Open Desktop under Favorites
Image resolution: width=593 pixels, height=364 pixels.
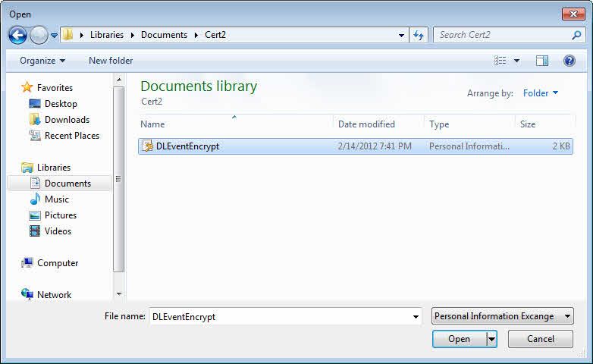pyautogui.click(x=61, y=104)
